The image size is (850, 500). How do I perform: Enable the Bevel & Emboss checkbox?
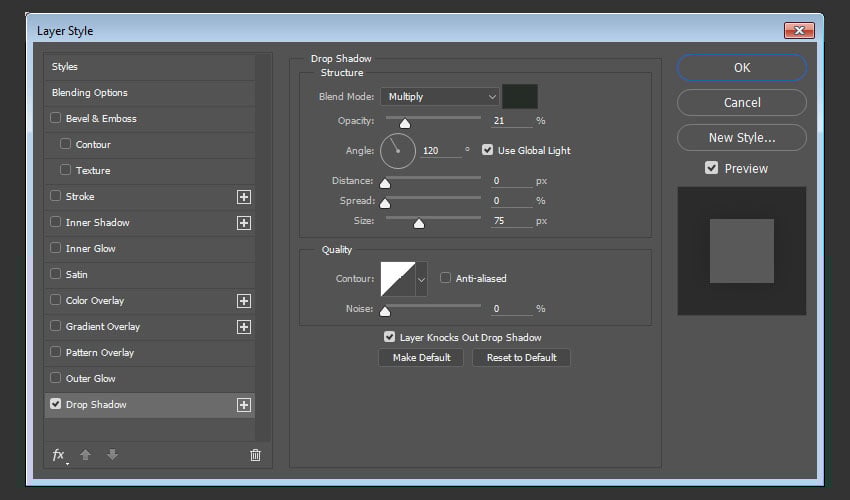[56, 119]
